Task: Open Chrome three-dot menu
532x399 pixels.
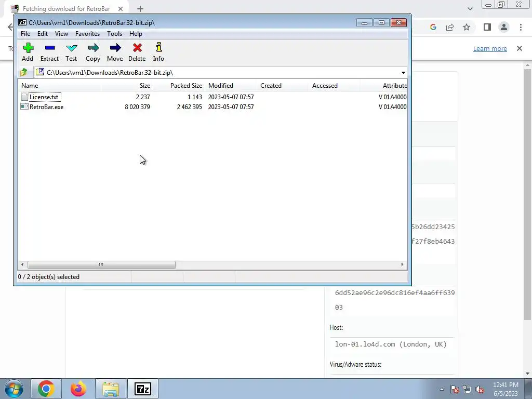Action: click(x=521, y=27)
